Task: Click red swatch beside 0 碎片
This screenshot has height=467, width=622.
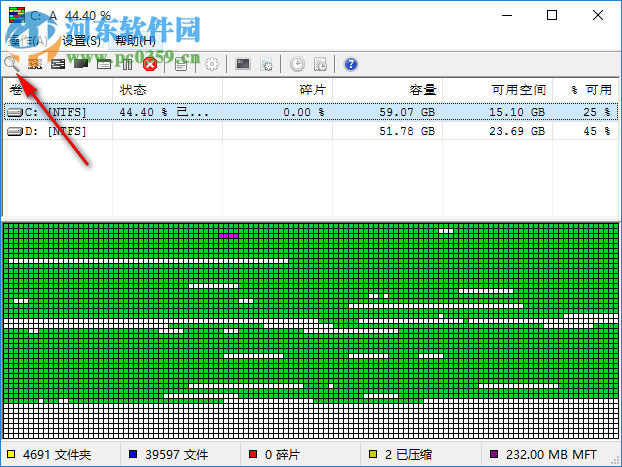Action: 253,454
